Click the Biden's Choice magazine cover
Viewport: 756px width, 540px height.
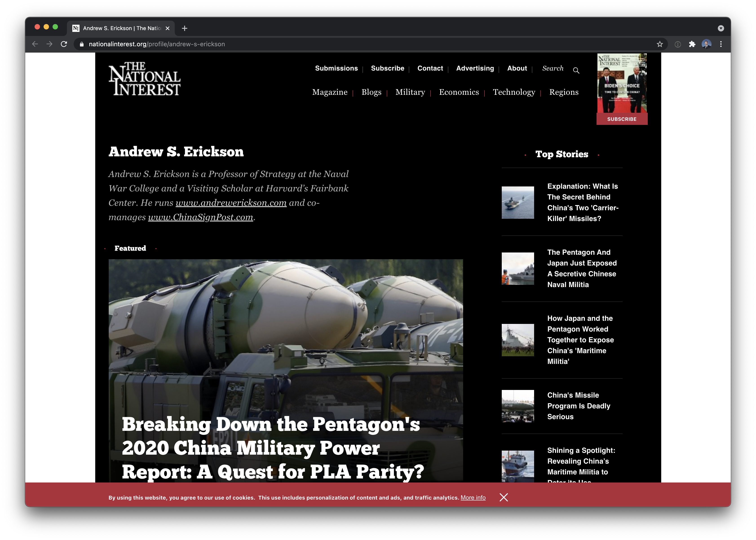[x=622, y=83]
